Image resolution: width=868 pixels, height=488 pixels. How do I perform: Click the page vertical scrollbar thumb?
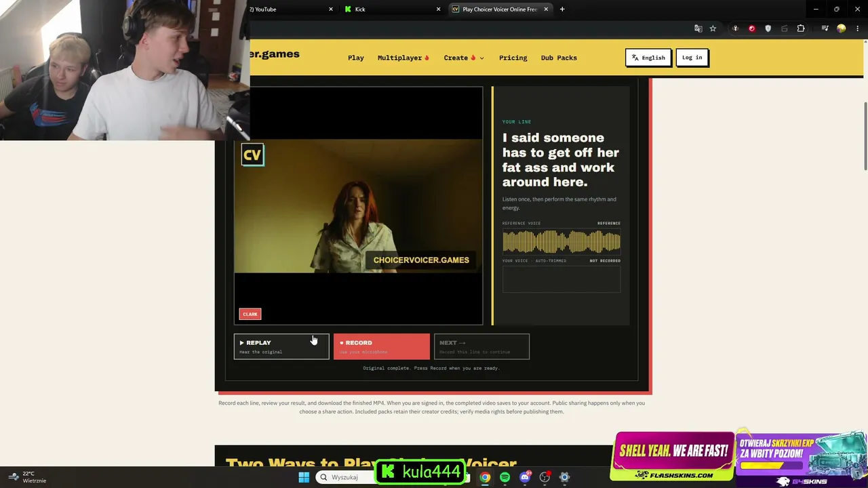coord(865,136)
